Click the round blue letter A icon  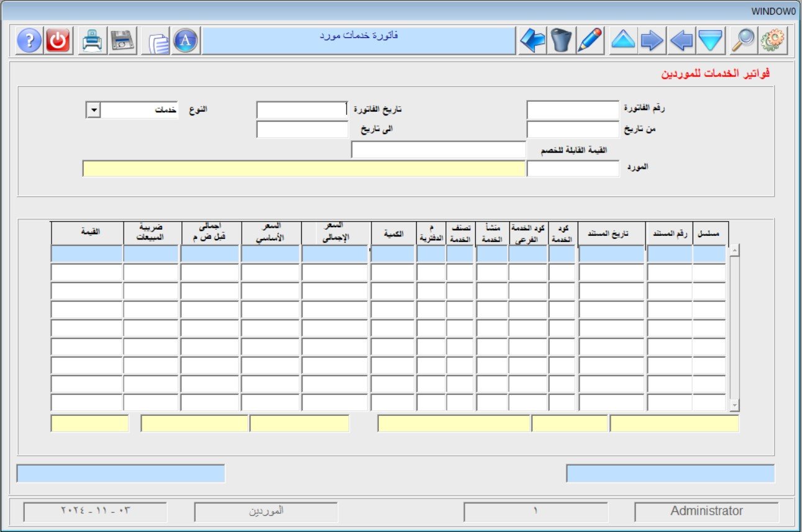pyautogui.click(x=186, y=41)
